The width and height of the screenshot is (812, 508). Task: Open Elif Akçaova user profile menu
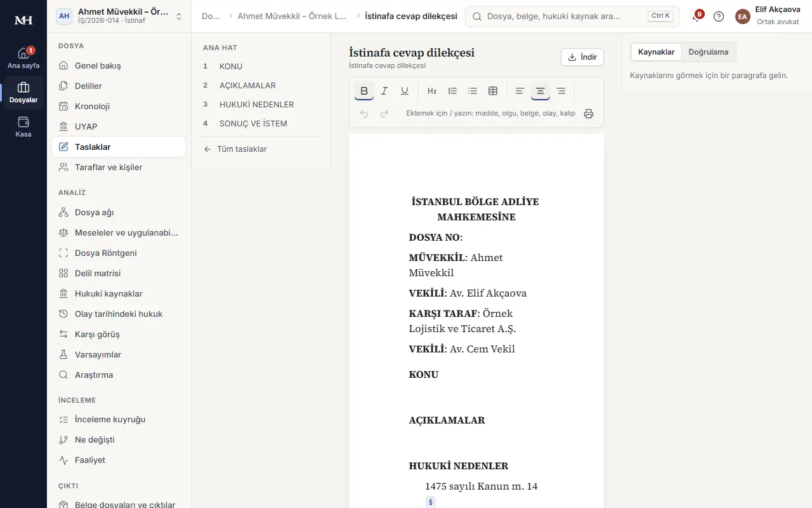[768, 17]
